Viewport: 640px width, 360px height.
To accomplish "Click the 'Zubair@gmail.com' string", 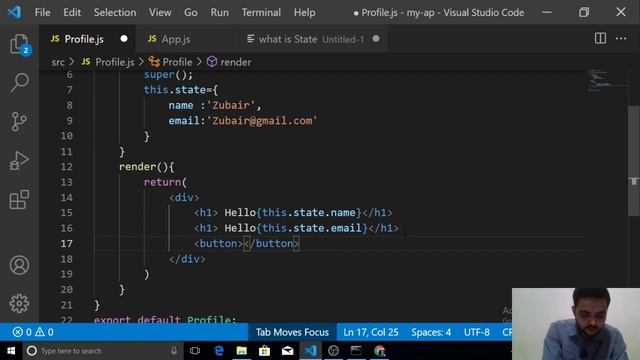I will click(262, 121).
